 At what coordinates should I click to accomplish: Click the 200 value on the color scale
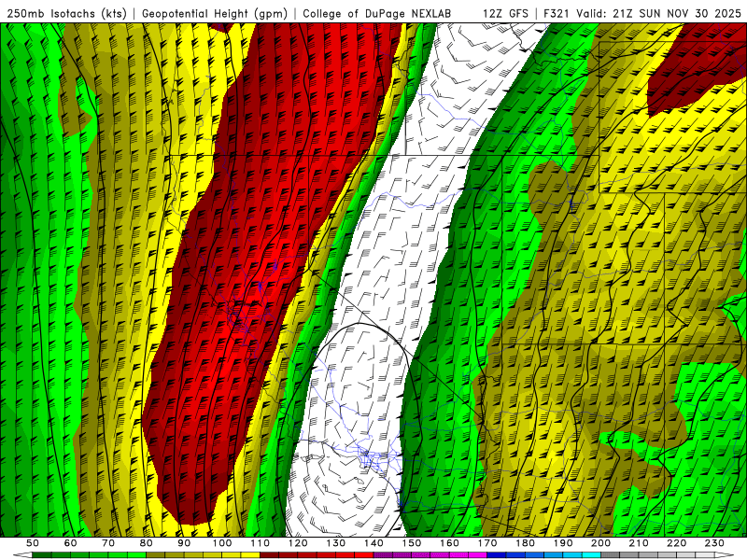(601, 543)
